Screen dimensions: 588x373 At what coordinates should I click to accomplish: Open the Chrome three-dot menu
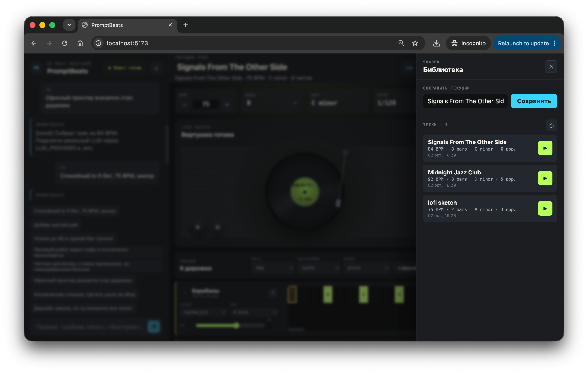(x=554, y=43)
